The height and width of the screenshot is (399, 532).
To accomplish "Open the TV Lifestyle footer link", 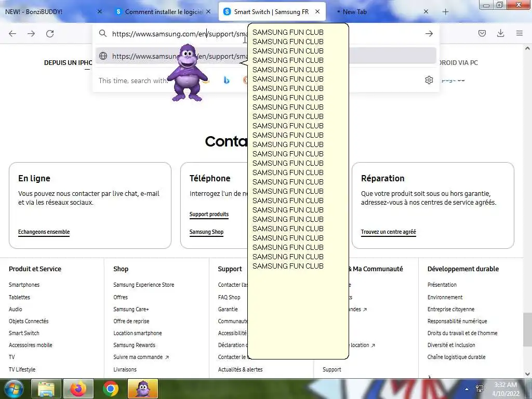I will pyautogui.click(x=22, y=369).
